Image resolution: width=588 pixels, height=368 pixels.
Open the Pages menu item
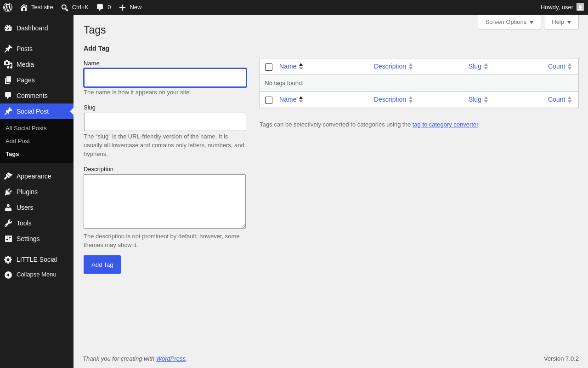coord(37,80)
